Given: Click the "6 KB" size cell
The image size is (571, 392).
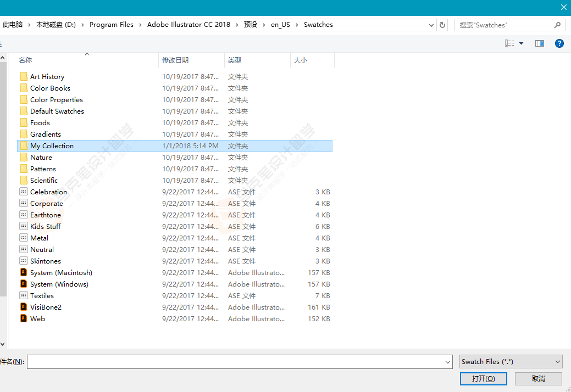Looking at the screenshot, I should click(323, 227).
